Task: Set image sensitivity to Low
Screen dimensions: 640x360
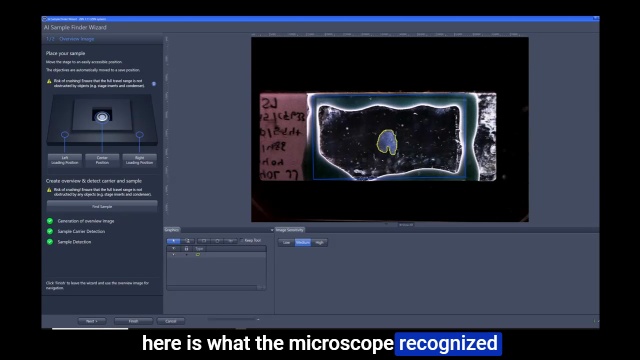Action: [287, 242]
